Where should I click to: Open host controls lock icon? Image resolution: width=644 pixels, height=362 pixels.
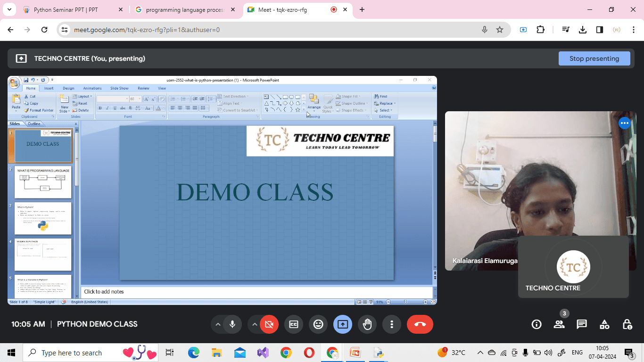(x=627, y=324)
